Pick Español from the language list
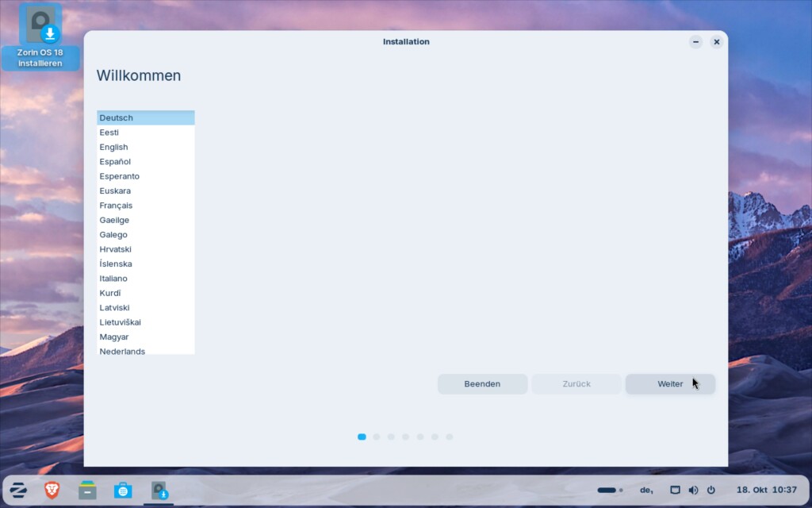The width and height of the screenshot is (812, 508). (x=115, y=162)
